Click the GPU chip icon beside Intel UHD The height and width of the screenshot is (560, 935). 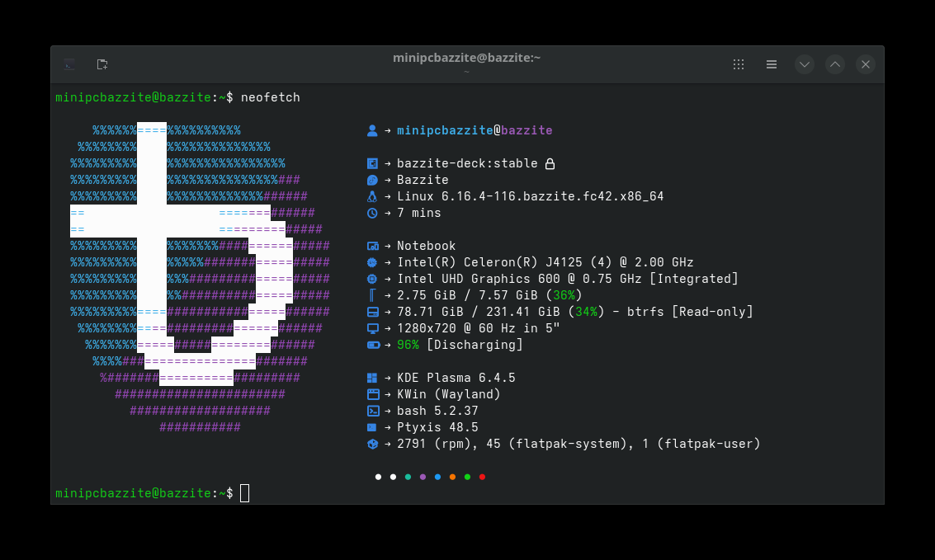(x=372, y=279)
